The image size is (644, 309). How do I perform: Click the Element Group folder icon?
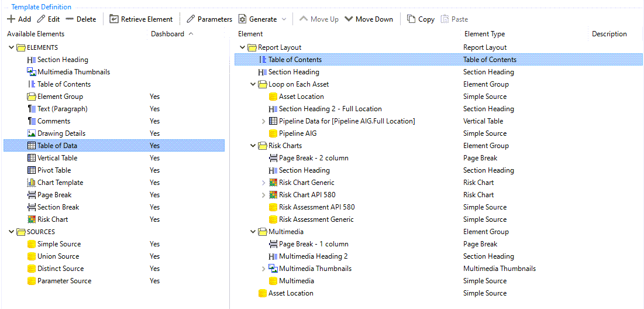(31, 97)
